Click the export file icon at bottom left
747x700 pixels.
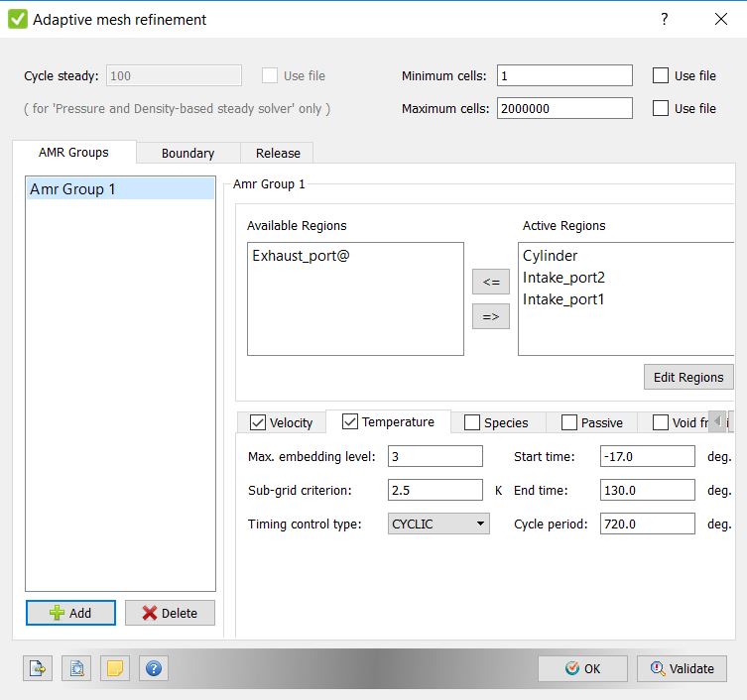click(x=38, y=668)
